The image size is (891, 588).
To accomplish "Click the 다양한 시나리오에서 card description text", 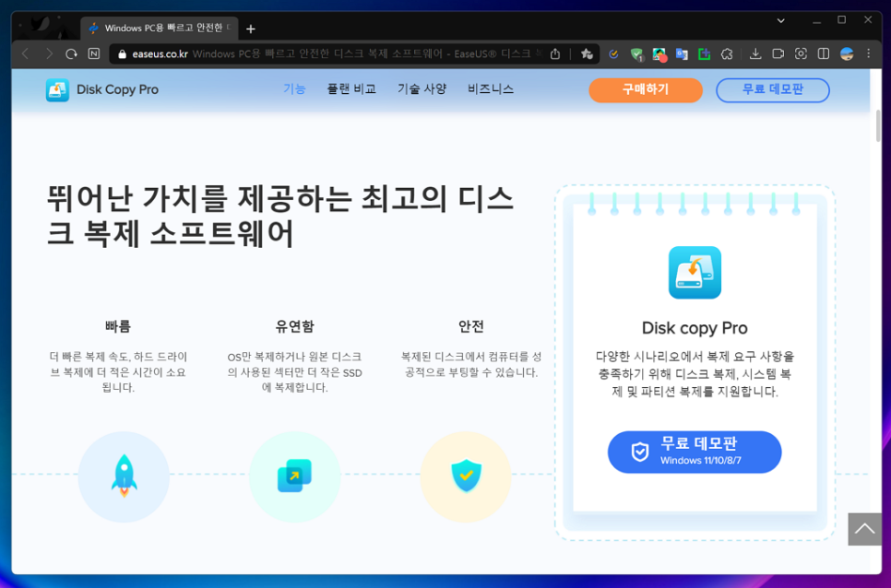I will point(695,374).
